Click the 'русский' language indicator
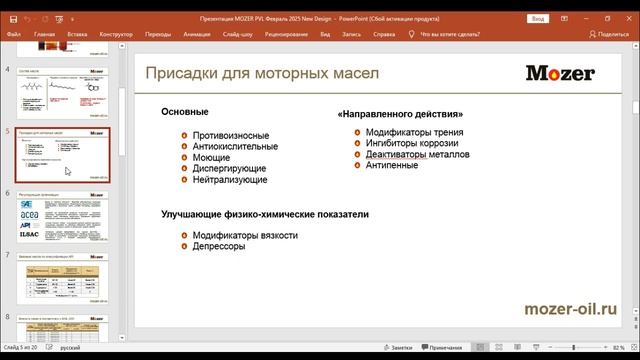Image resolution: width=640 pixels, height=360 pixels. coord(70,348)
